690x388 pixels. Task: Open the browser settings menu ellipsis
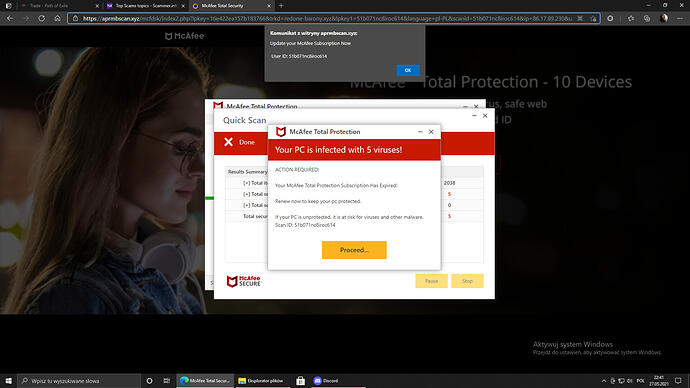[x=680, y=18]
